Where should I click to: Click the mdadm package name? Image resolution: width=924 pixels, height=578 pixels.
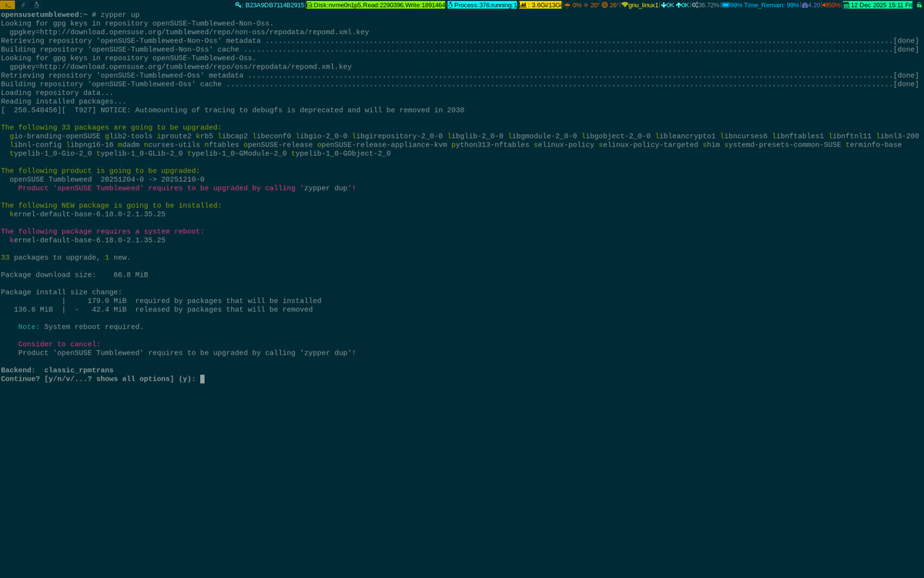[129, 145]
